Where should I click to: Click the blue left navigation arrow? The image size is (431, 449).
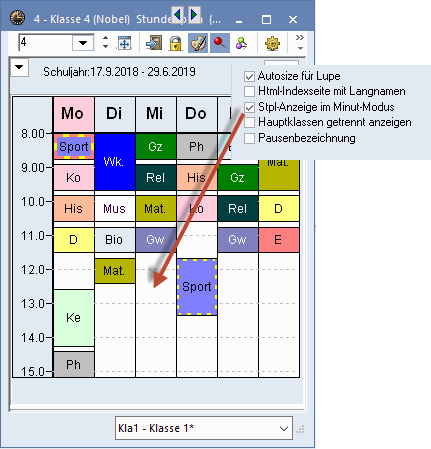tap(178, 14)
